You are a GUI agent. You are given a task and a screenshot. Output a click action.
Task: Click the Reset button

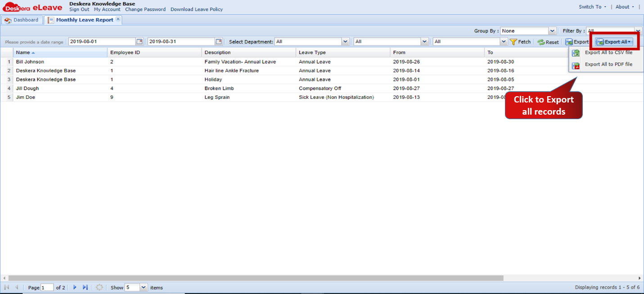tap(548, 42)
